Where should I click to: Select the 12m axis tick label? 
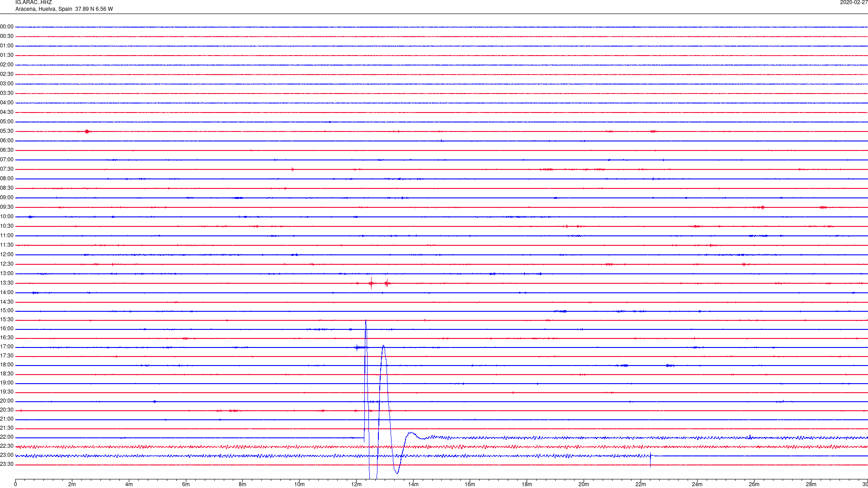[356, 484]
